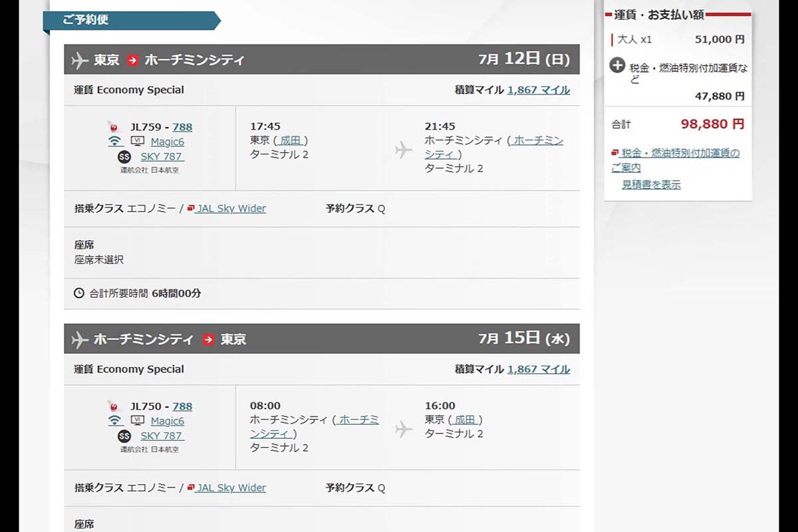
Task: Click the JL750 flight number
Action: tap(146, 406)
